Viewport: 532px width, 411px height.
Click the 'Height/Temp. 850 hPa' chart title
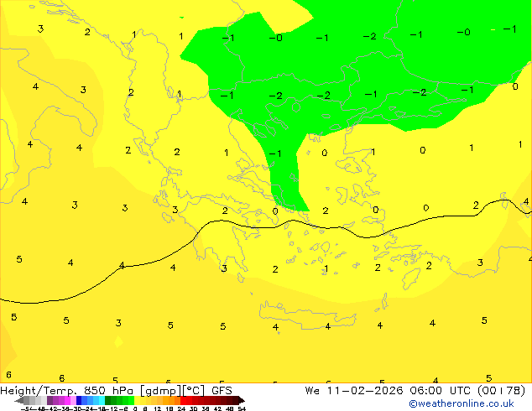point(67,391)
